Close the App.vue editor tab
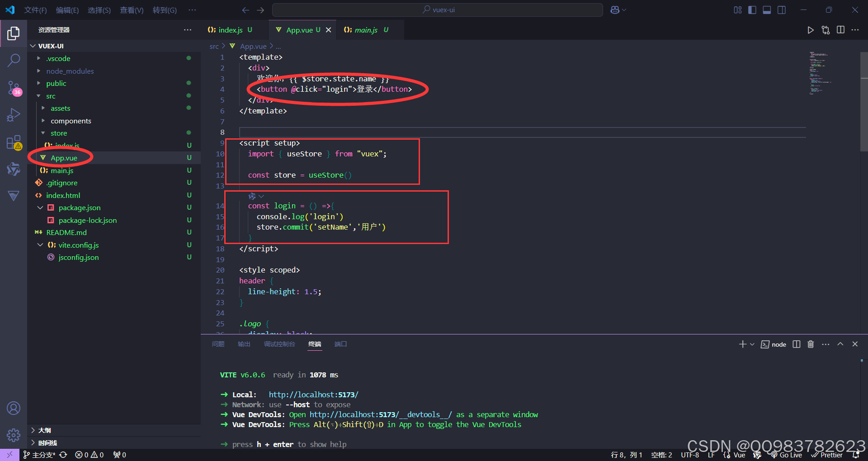 (329, 30)
